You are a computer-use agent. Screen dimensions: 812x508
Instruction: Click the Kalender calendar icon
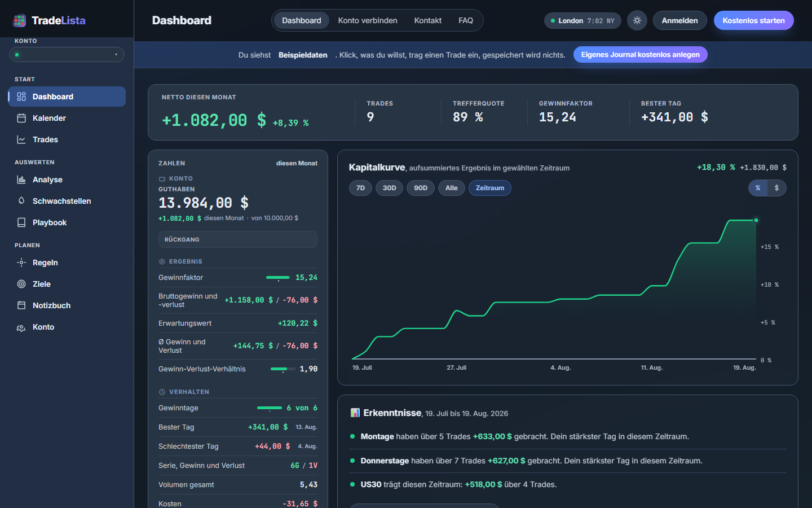21,118
